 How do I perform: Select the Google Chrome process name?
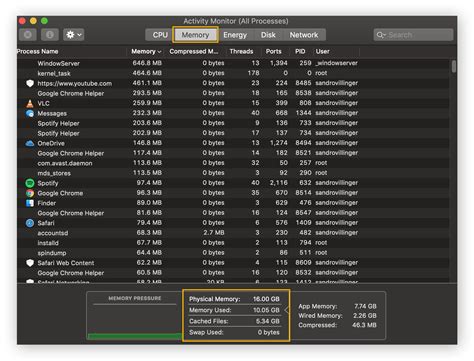(60, 193)
